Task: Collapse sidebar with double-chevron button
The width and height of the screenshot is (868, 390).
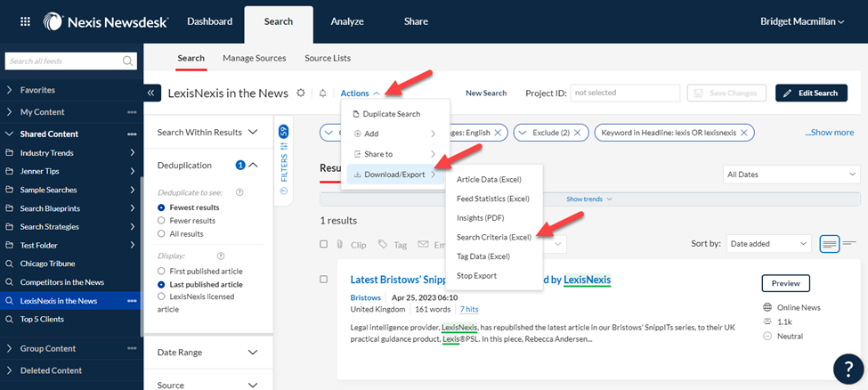Action: coord(151,93)
